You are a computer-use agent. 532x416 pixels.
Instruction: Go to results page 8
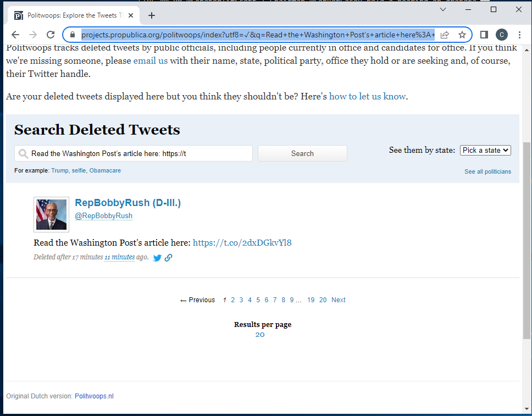point(283,300)
